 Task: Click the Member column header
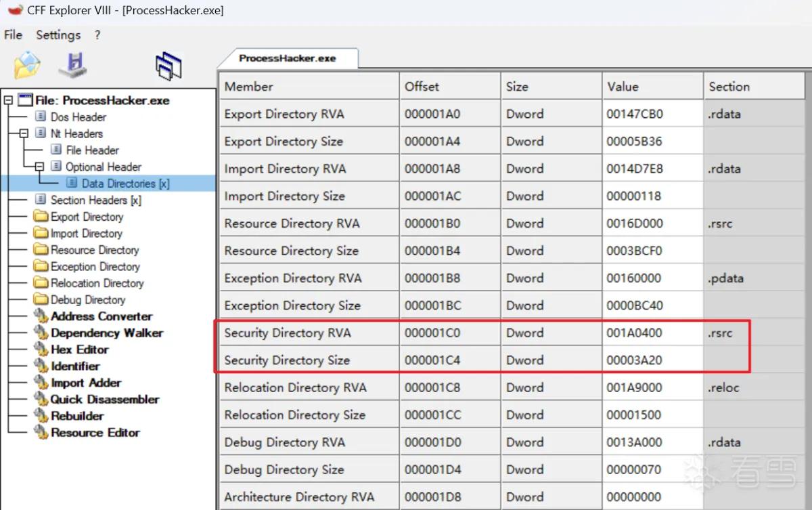click(x=309, y=86)
